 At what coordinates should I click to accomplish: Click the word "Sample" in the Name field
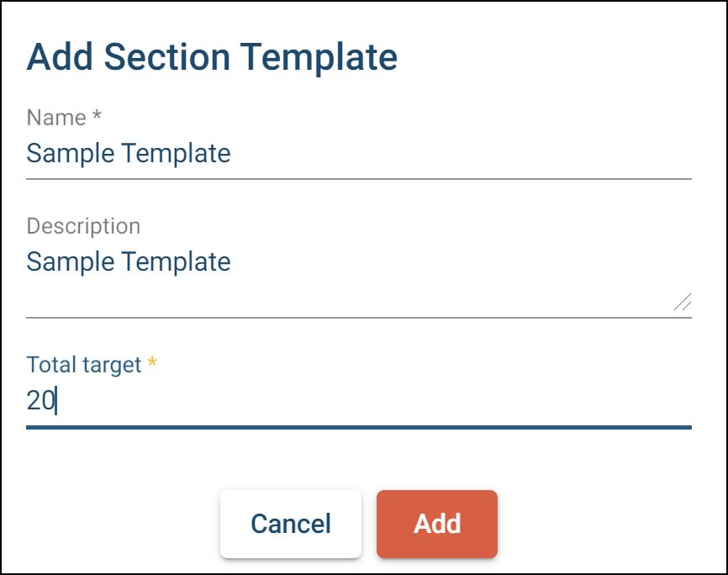tap(70, 154)
